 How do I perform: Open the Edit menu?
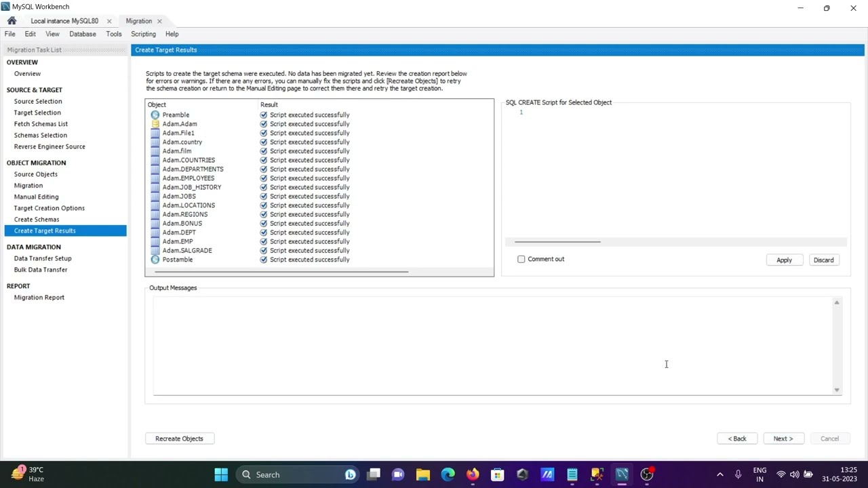point(31,34)
